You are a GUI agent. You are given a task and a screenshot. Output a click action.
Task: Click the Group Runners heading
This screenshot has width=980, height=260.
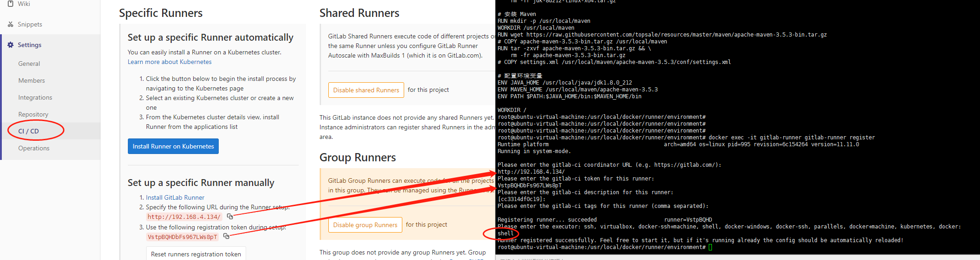click(x=358, y=158)
